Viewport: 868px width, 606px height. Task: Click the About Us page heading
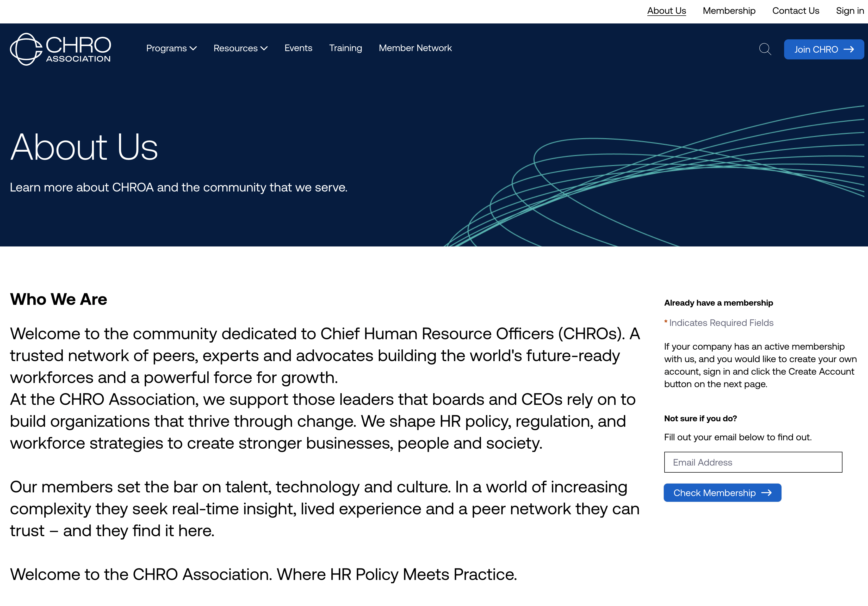click(x=84, y=147)
